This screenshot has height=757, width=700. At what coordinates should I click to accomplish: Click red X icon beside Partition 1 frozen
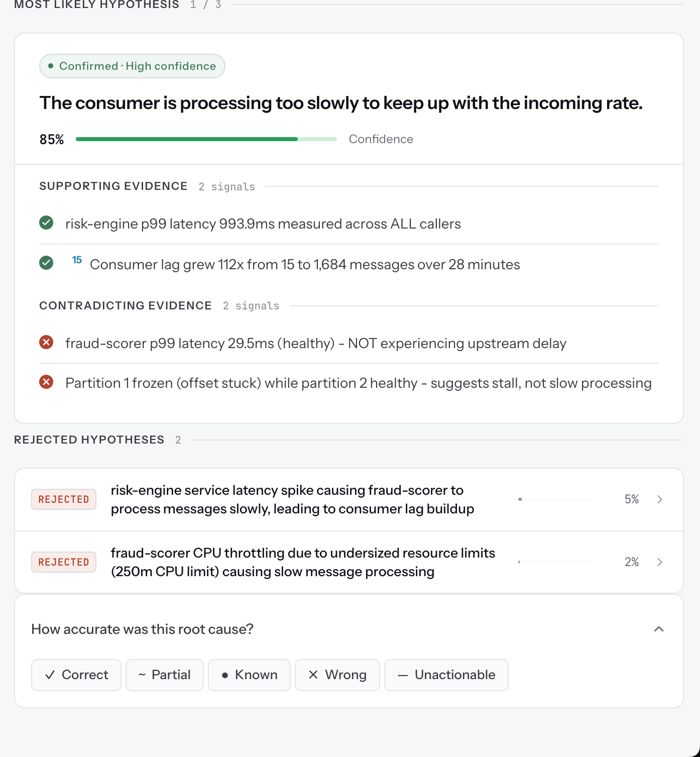click(x=46, y=382)
